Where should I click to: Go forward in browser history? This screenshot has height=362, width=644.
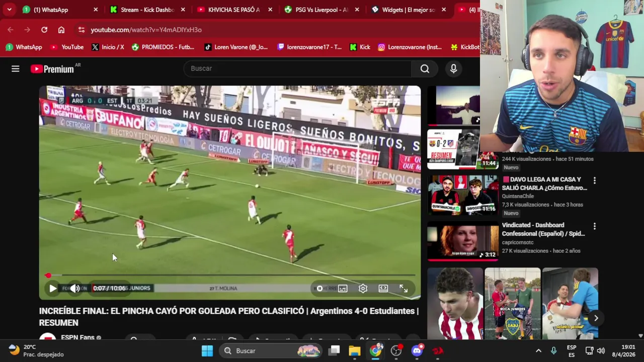27,30
